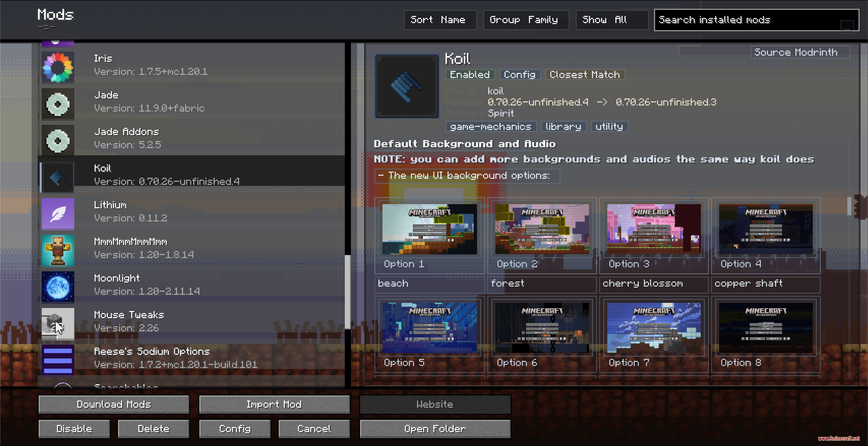Open Option 2 forest background thumbnail
This screenshot has height=446, width=868.
[542, 229]
